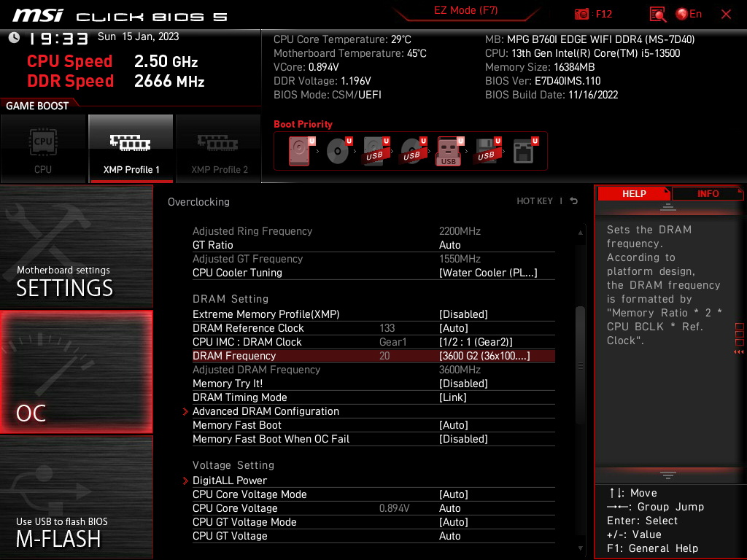Change language via the En globe icon
The width and height of the screenshot is (747, 560).
689,14
